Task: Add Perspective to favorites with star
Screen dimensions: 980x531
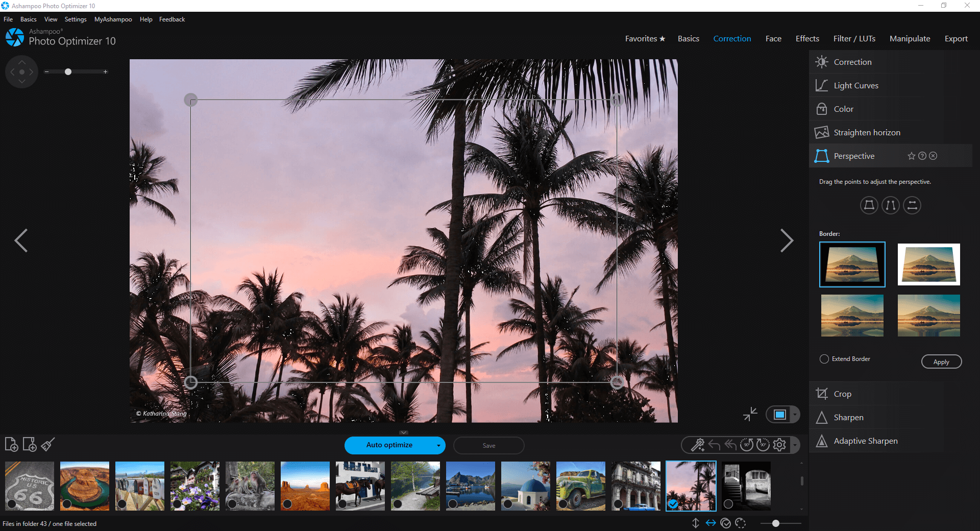Action: point(911,156)
